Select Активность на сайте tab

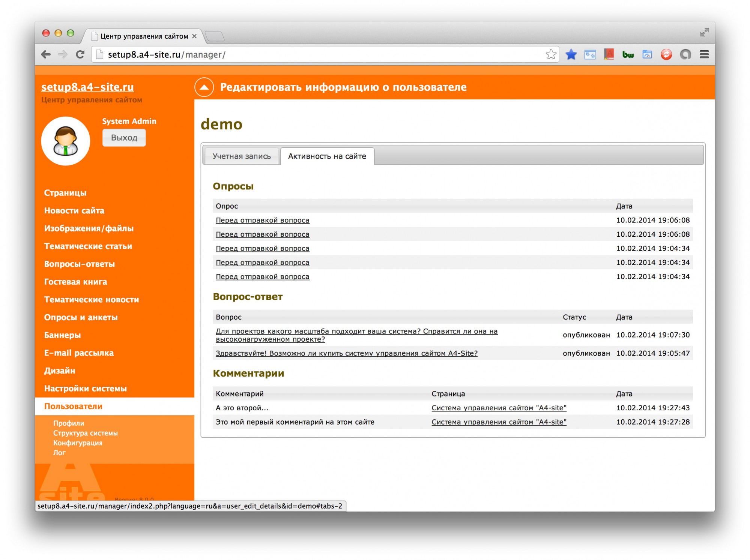[x=327, y=156]
